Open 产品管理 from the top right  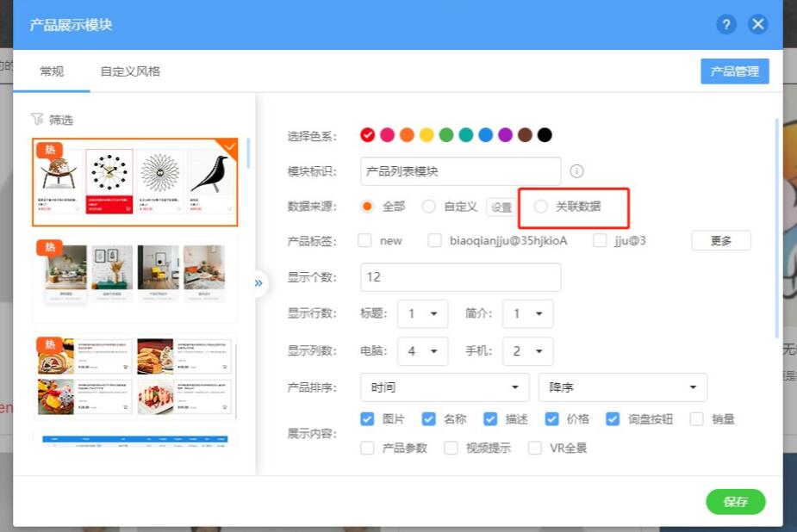pyautogui.click(x=734, y=71)
